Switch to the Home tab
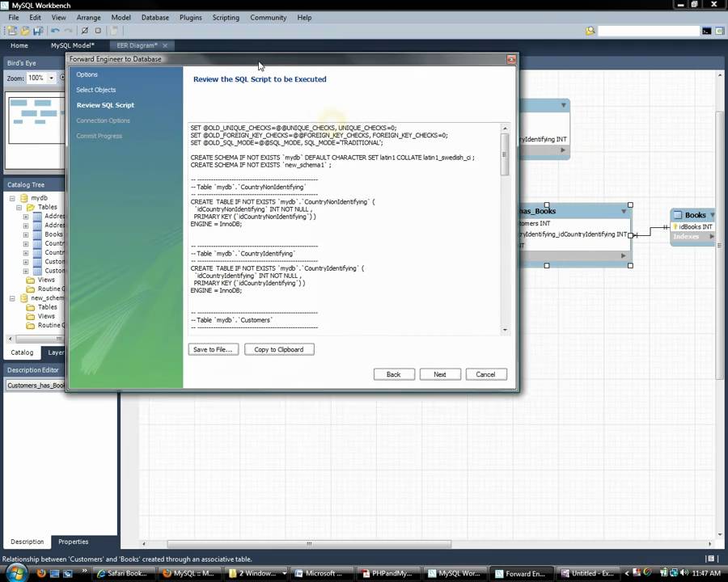Viewport: 728px width, 582px height. 19,45
